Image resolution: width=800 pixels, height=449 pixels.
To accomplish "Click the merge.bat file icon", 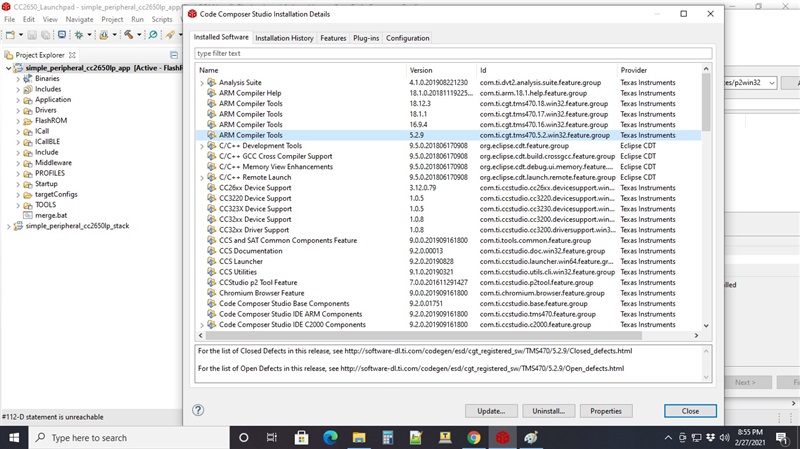I will coord(28,215).
